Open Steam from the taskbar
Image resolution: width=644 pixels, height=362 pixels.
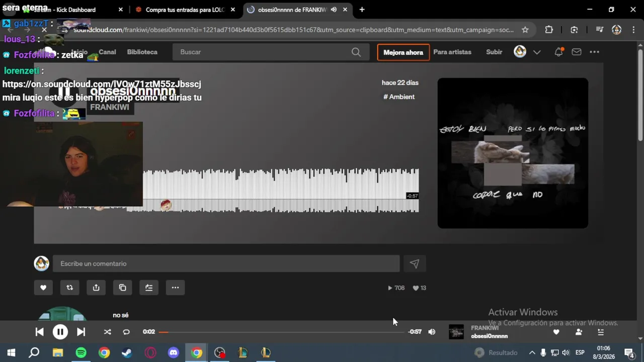point(127,352)
